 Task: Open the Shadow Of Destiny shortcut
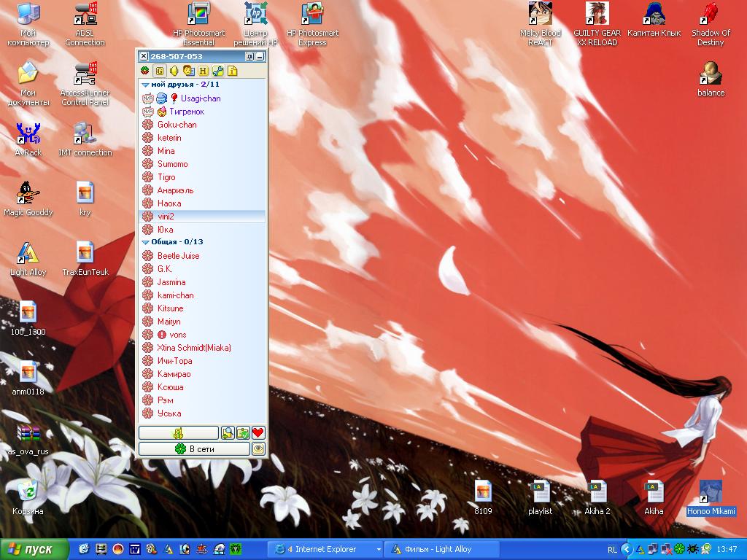(711, 24)
